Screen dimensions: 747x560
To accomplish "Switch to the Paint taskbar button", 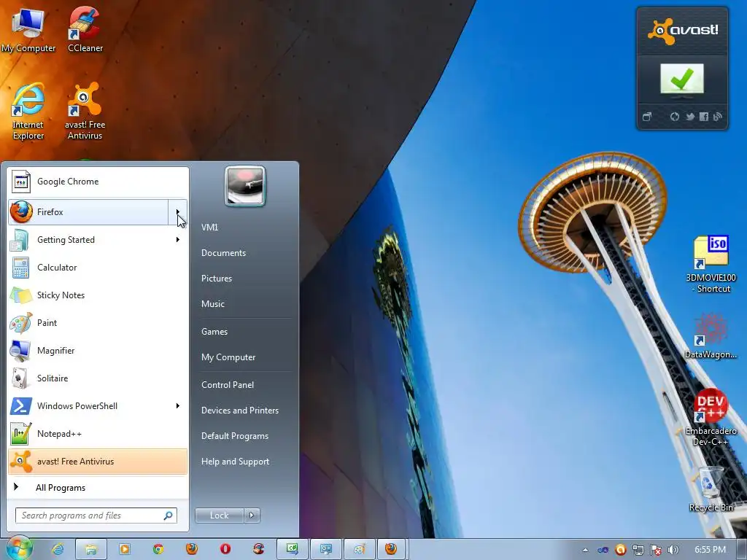I will (359, 549).
